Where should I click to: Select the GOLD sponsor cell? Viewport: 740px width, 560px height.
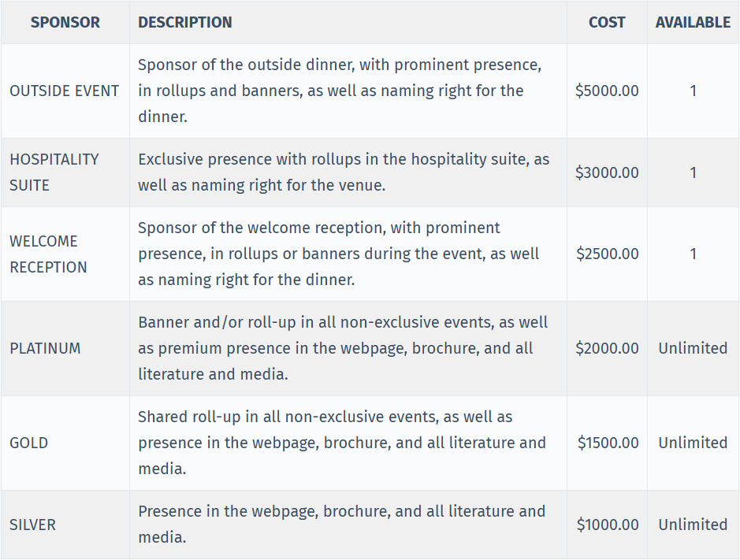29,443
